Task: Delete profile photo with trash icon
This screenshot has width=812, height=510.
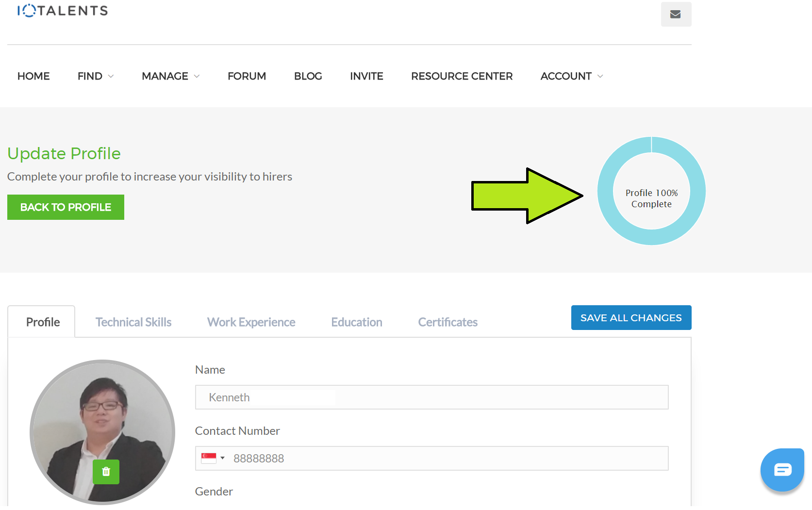Action: pyautogui.click(x=106, y=471)
